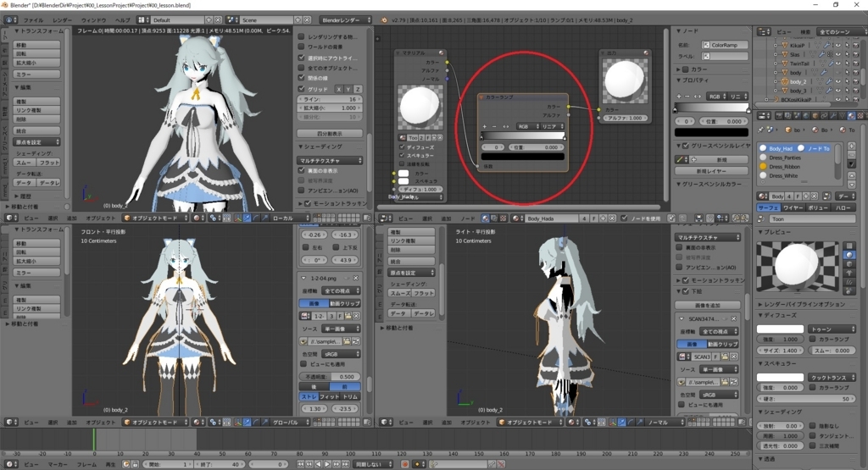868x470 pixels.
Task: Toggle the グリッド checkbox
Action: (302, 88)
